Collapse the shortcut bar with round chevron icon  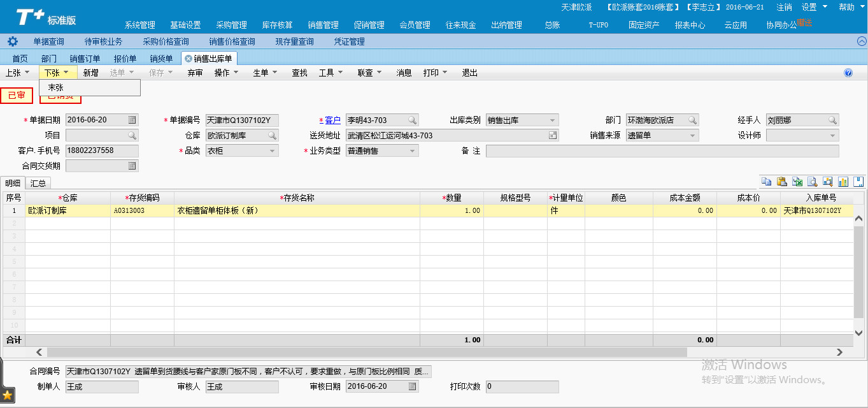tap(861, 41)
